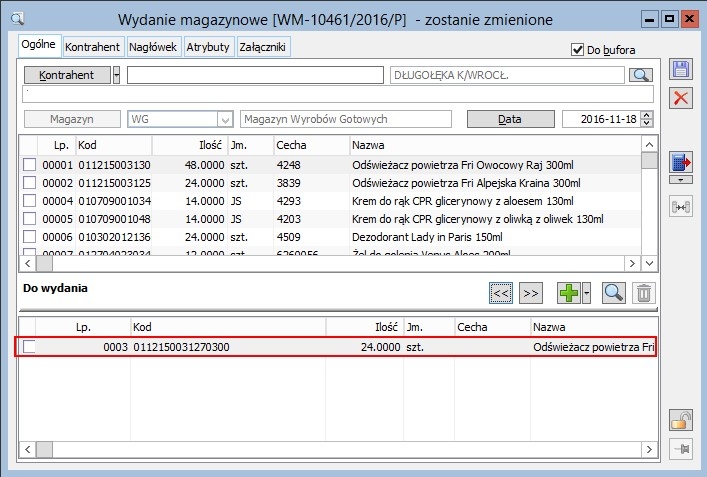Viewport: 707px width, 477px height.
Task: Sort upper list by Kod column header
Action: (x=114, y=145)
